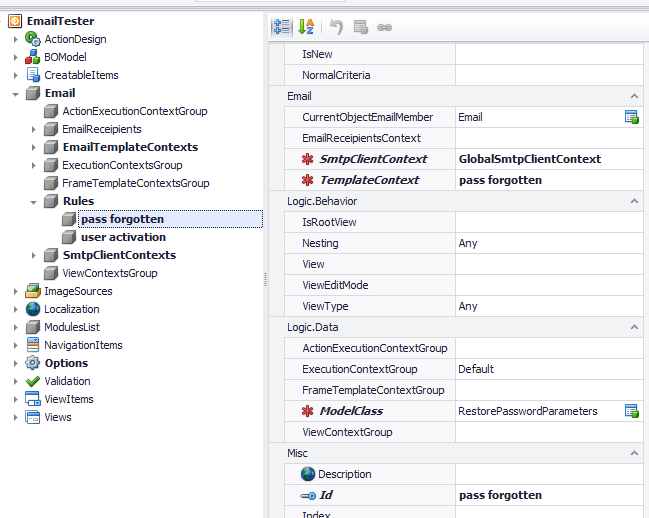Click the NormalCriteria property label
The image size is (649, 518).
pyautogui.click(x=336, y=75)
